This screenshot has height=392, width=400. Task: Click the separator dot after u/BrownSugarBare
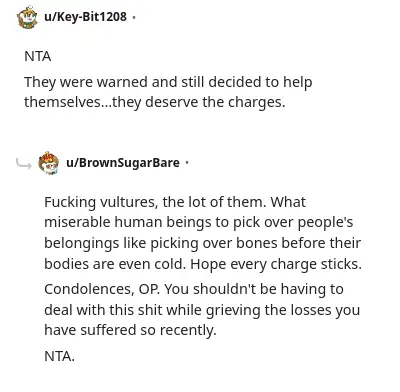click(187, 163)
